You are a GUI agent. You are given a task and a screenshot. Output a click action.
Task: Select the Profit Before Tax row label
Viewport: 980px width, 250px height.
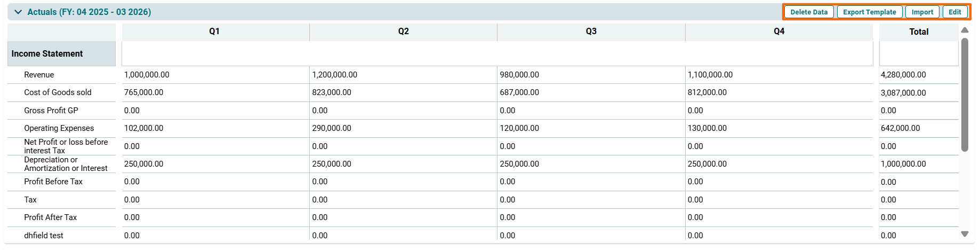click(53, 182)
